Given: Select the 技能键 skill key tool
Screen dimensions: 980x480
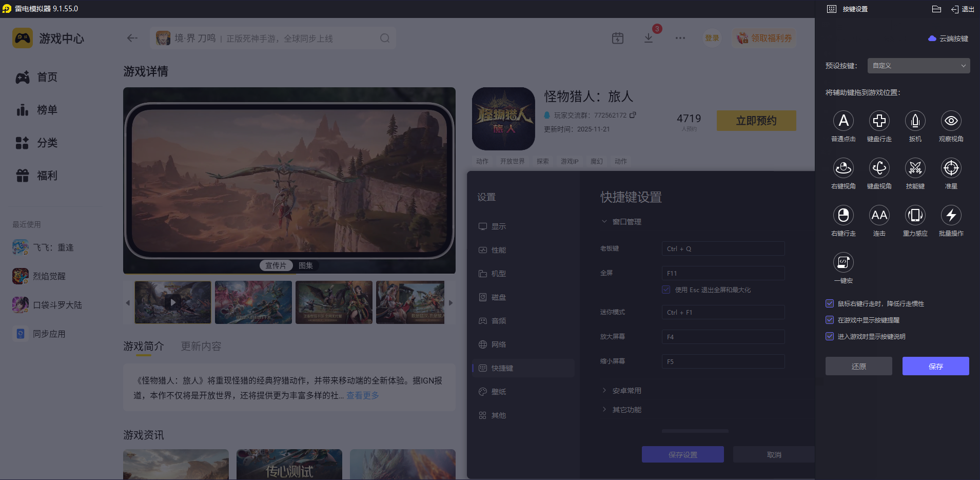Looking at the screenshot, I should (915, 168).
